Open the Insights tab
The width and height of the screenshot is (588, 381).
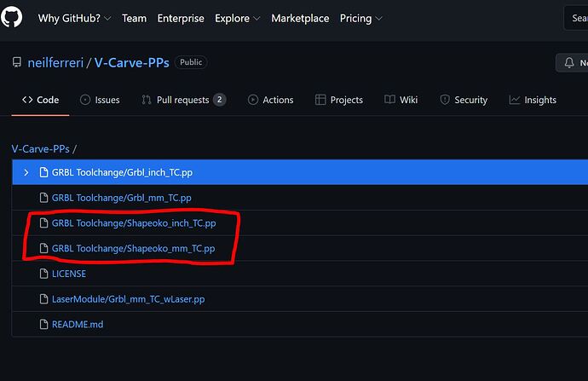coord(533,100)
